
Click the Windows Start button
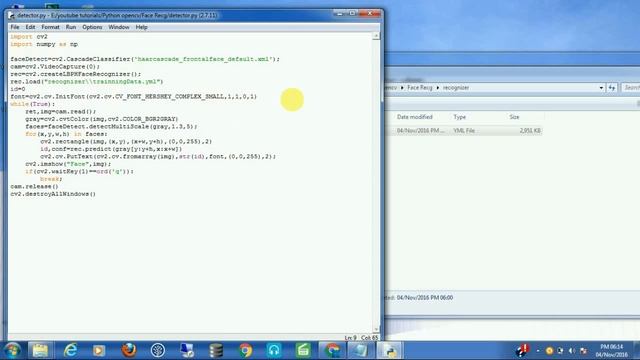(x=12, y=350)
